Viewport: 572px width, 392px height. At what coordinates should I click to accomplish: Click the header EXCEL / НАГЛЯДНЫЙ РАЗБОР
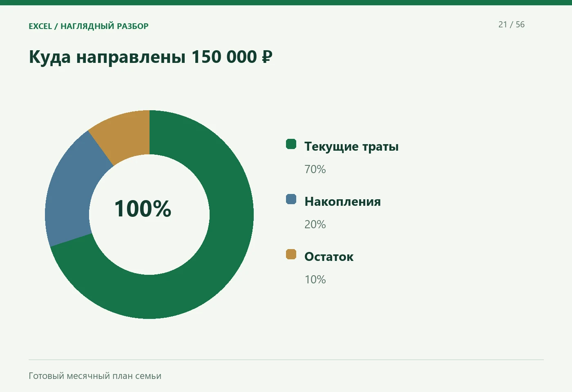(89, 26)
